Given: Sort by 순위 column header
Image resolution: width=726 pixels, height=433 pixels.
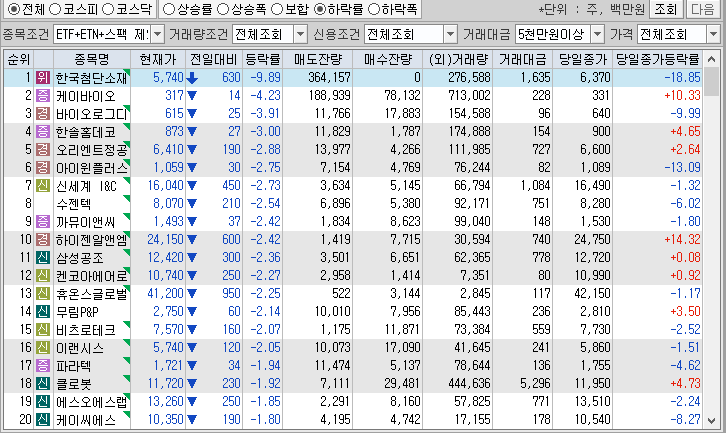Looking at the screenshot, I should pos(19,59).
